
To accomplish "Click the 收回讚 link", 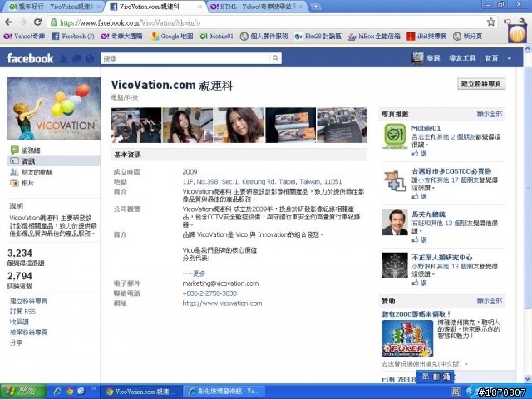I will [x=19, y=322].
